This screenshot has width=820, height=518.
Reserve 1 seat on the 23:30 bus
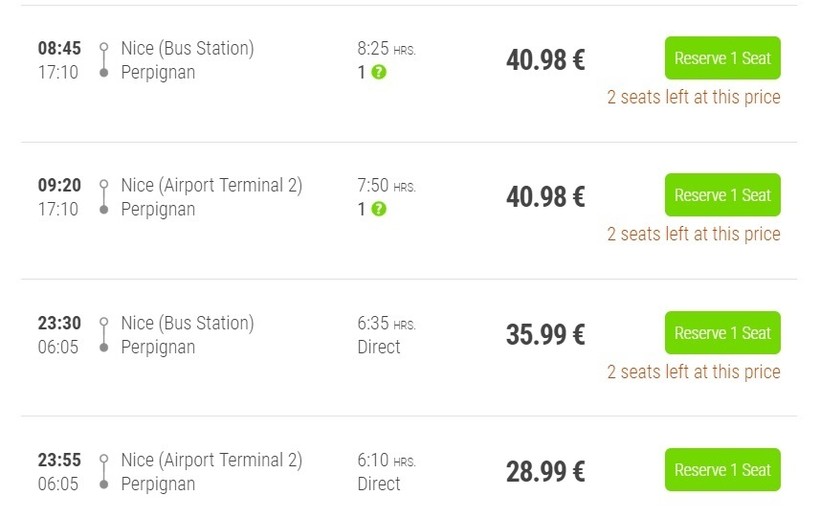[722, 333]
